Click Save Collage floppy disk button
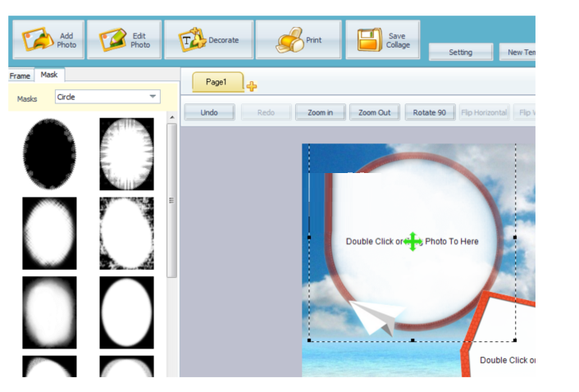This screenshot has height=392, width=579. click(x=382, y=40)
